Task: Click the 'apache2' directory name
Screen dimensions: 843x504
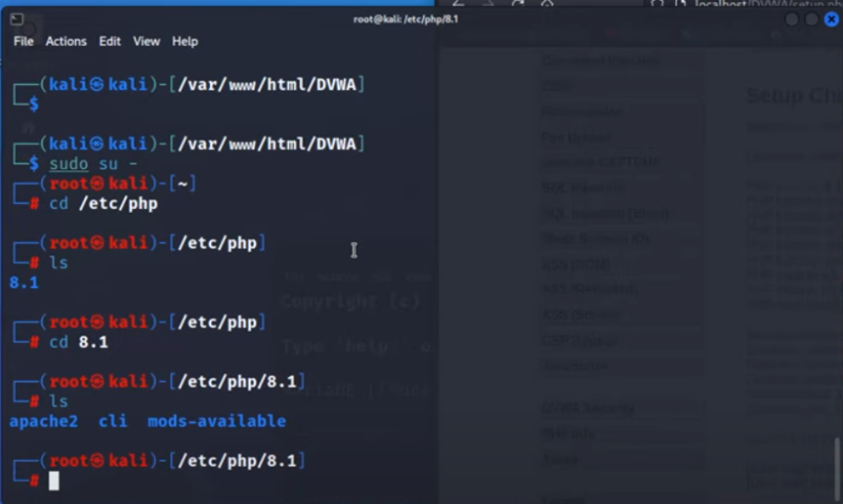Action: click(44, 421)
